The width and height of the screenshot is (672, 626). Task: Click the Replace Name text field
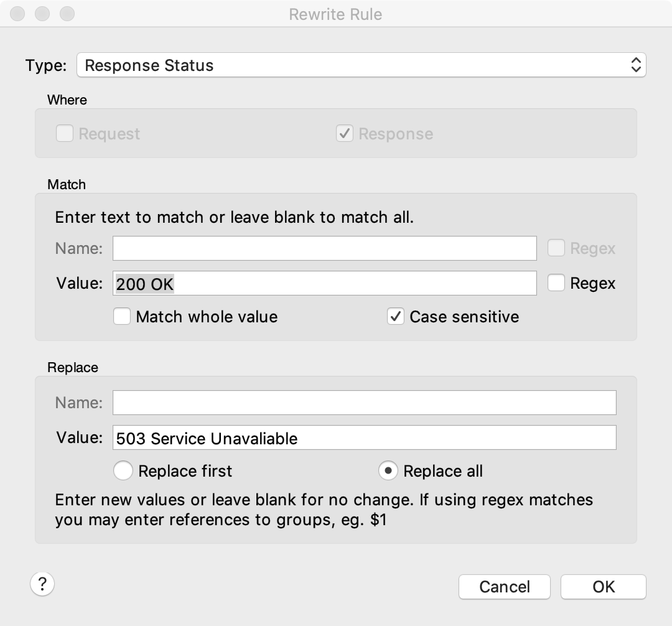(x=364, y=403)
